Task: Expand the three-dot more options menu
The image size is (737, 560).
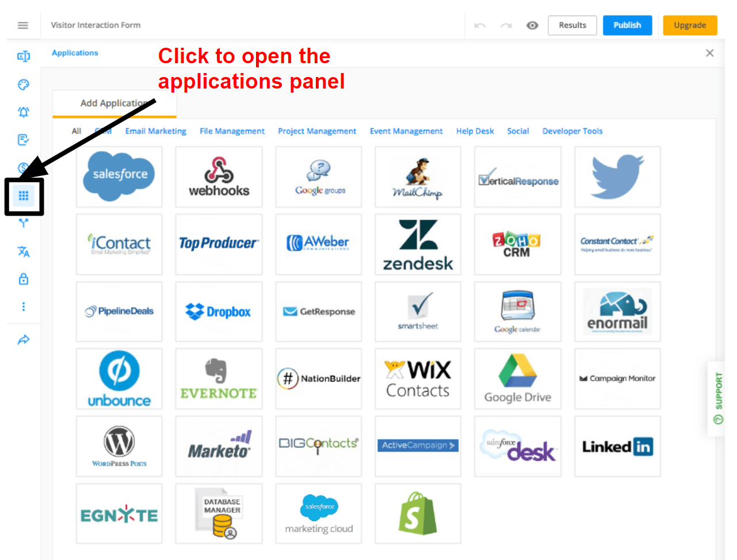Action: click(x=24, y=306)
